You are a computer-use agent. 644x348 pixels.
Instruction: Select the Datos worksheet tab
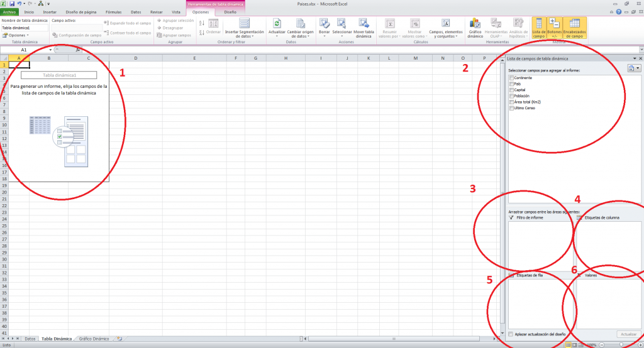[30, 339]
